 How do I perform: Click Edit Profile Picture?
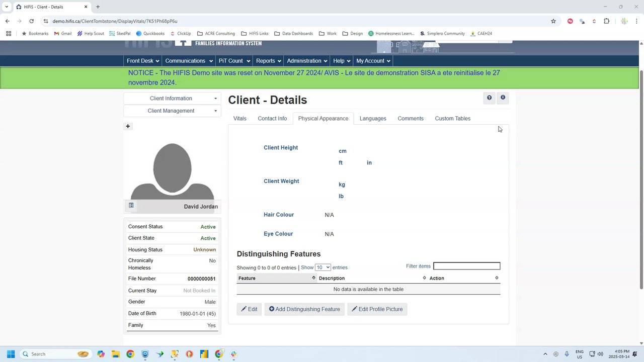(x=377, y=309)
